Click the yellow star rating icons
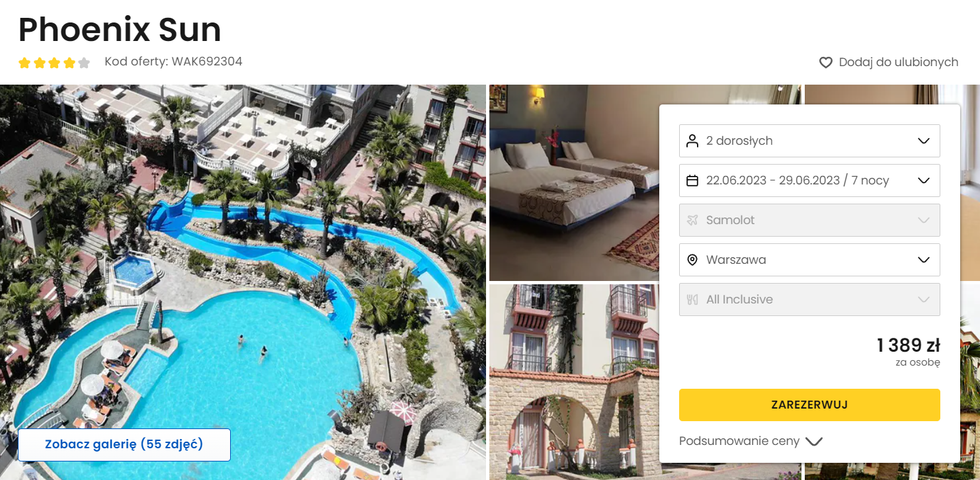The image size is (980, 480). click(x=47, y=63)
